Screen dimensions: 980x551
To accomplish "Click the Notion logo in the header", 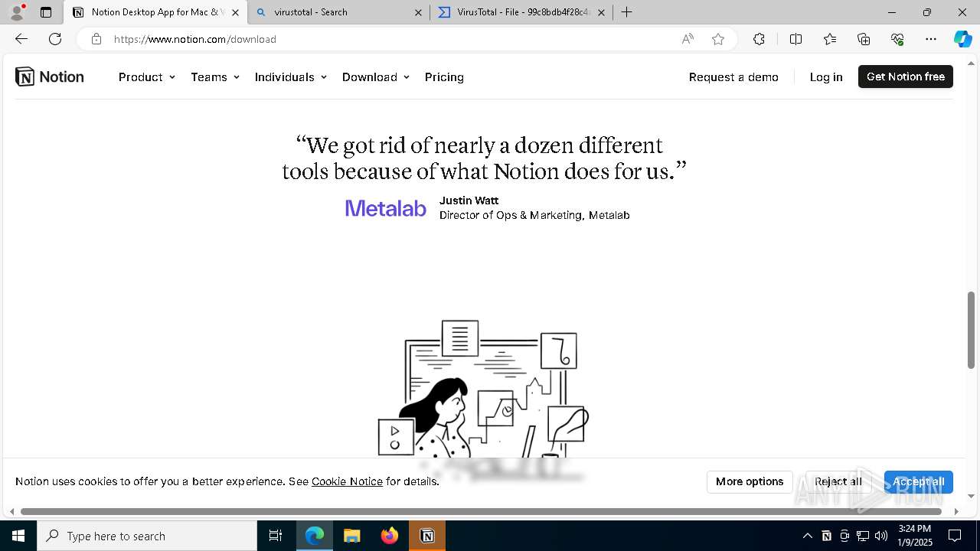I will pos(50,77).
